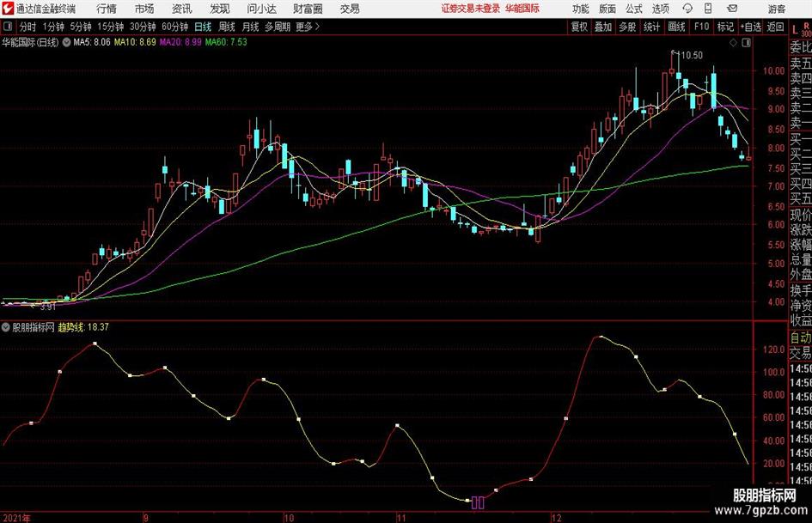
Task: Click the 趋势线: 18.37 indicator value
Action: tap(83, 327)
